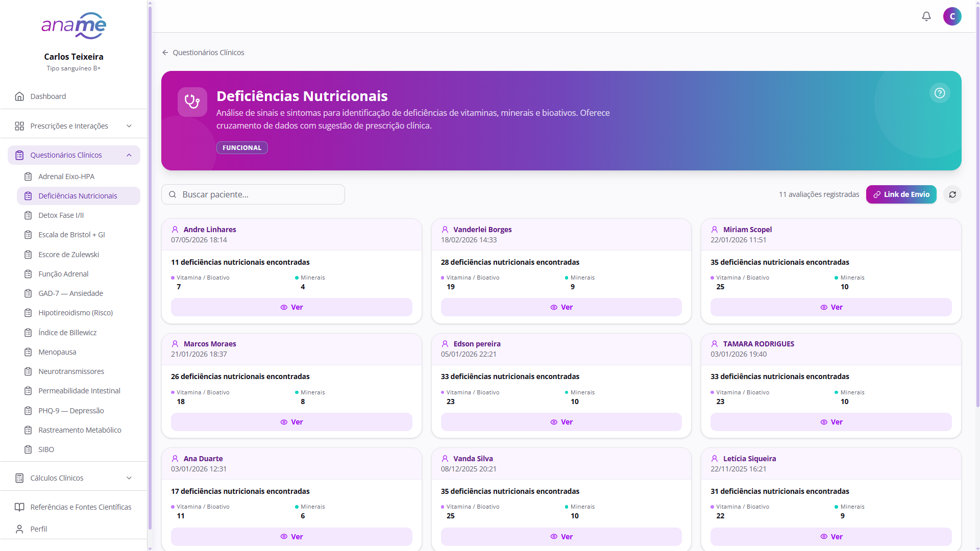Viewport: 980px width, 551px height.
Task: Click the person icon next to Vanda Silva
Action: coord(445,459)
